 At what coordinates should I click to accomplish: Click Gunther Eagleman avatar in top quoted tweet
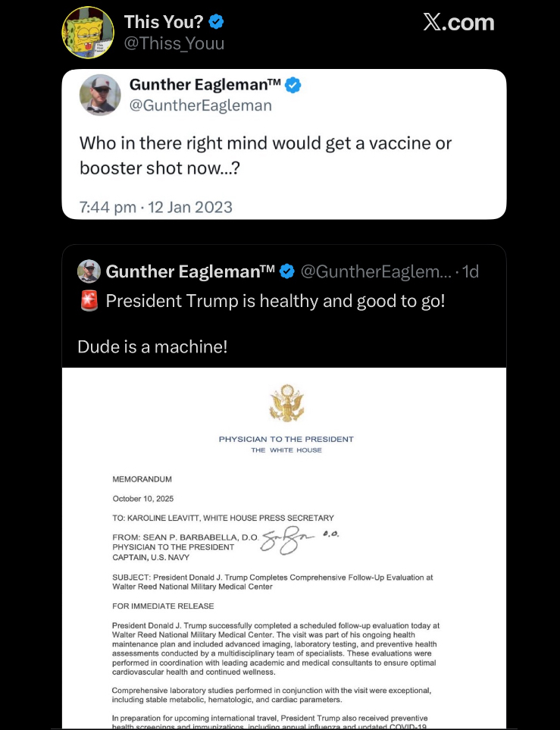coord(100,95)
